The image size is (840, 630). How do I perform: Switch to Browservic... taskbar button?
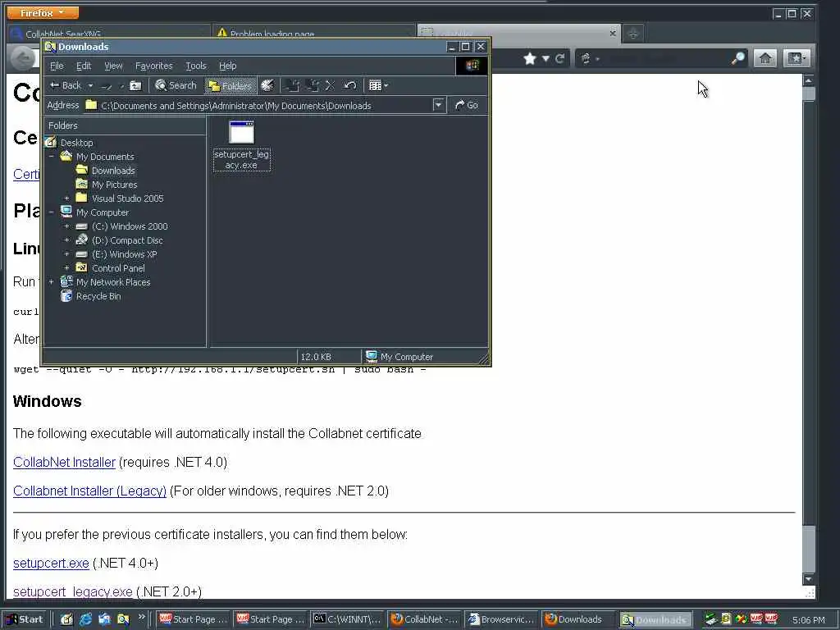point(502,619)
